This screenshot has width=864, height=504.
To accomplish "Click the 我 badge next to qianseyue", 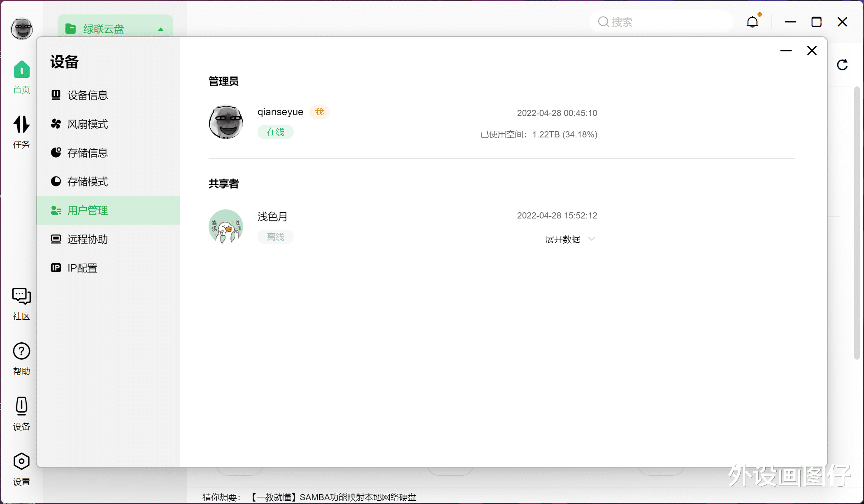I will pyautogui.click(x=319, y=111).
